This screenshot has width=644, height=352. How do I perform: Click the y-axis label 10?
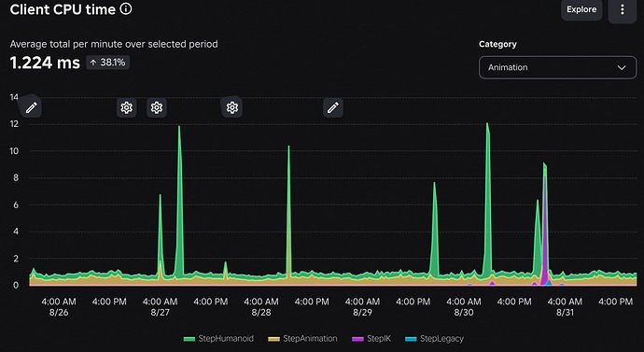[x=14, y=151]
